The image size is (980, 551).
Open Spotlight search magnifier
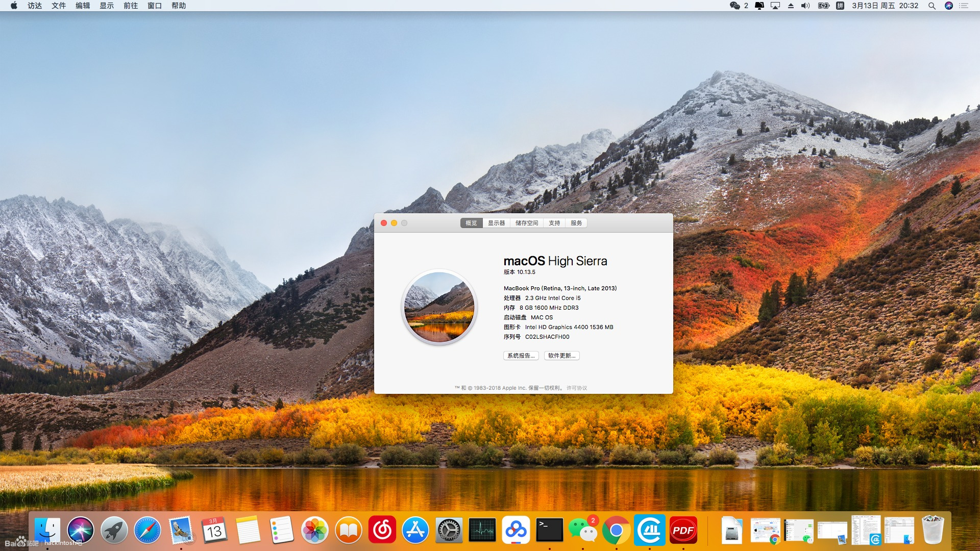click(x=932, y=6)
